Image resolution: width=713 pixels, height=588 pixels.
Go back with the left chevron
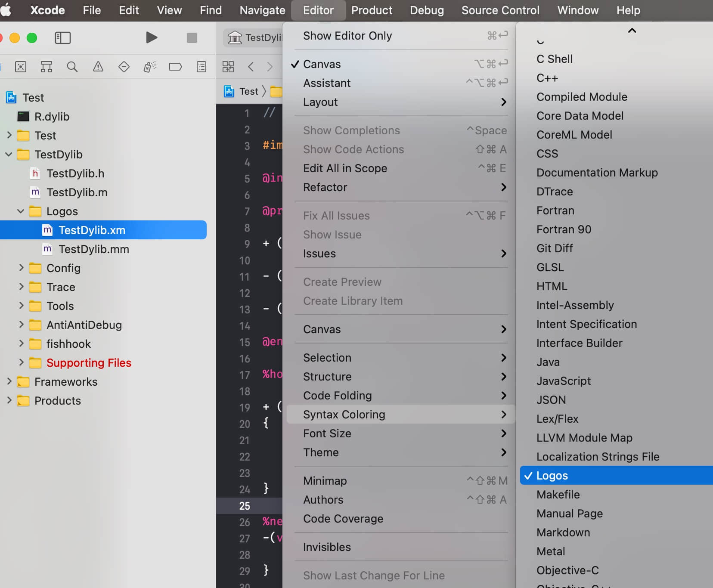pos(251,67)
